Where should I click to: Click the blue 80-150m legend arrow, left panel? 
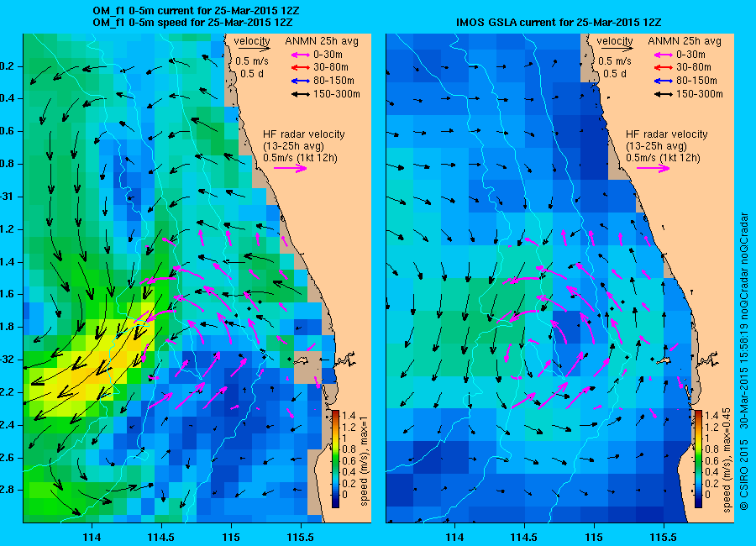pos(301,81)
